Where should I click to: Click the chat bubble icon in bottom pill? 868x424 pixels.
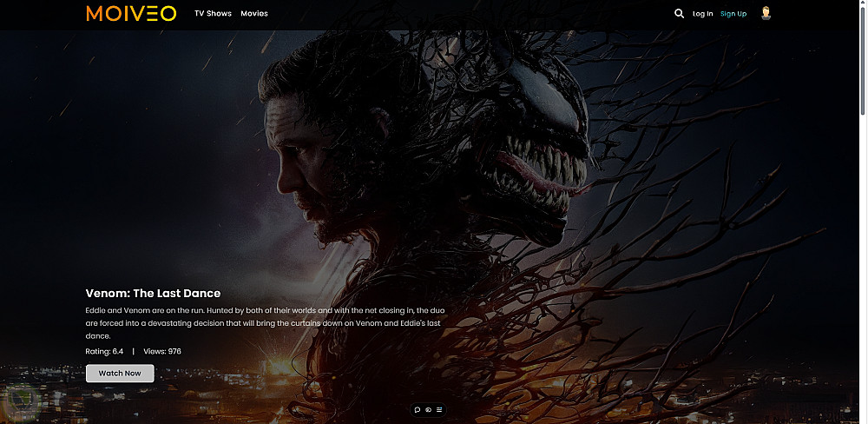(418, 410)
